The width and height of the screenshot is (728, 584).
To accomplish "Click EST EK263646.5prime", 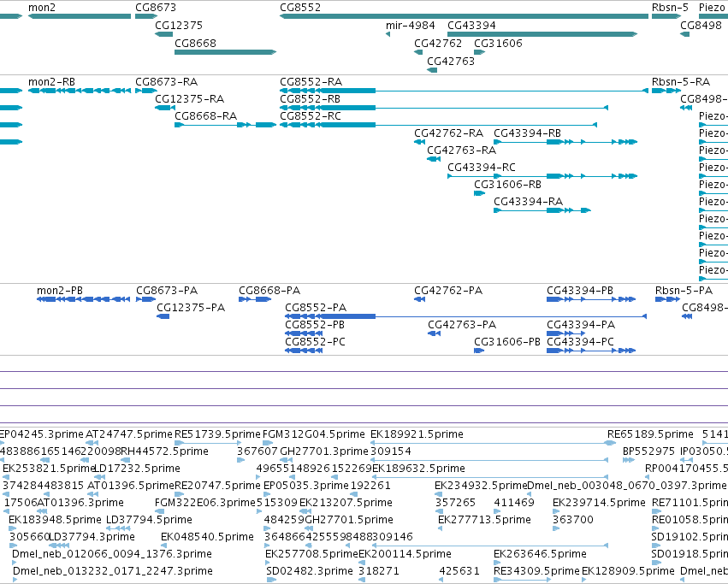I will click(x=540, y=554).
